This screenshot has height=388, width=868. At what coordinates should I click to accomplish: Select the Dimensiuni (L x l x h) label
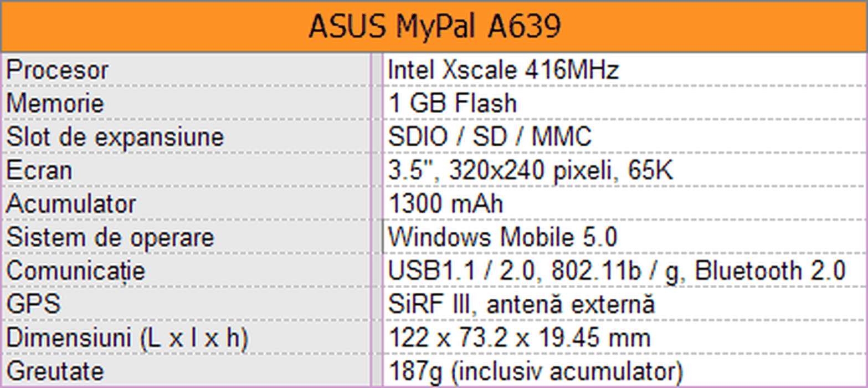(126, 338)
